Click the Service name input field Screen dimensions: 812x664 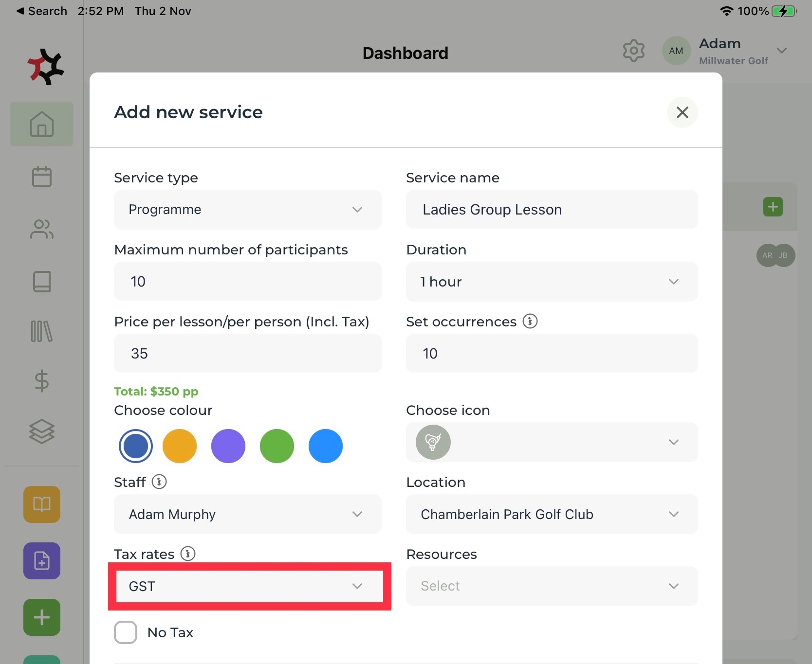coord(551,210)
